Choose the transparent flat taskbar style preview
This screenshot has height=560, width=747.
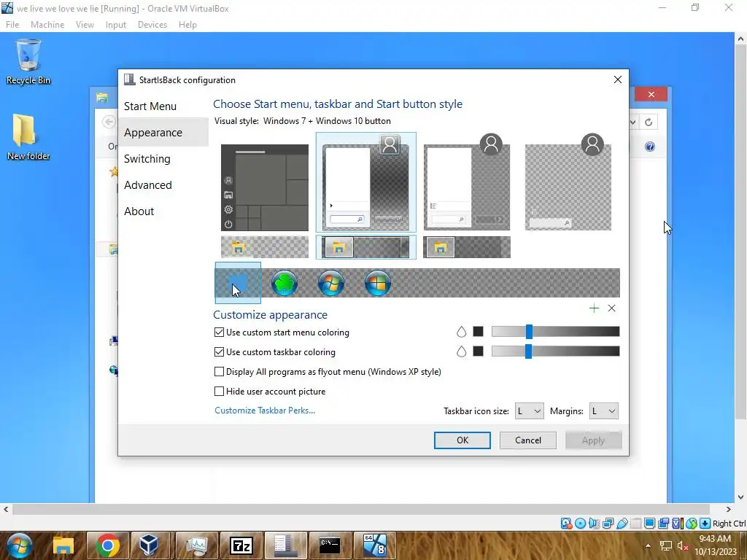pos(264,247)
